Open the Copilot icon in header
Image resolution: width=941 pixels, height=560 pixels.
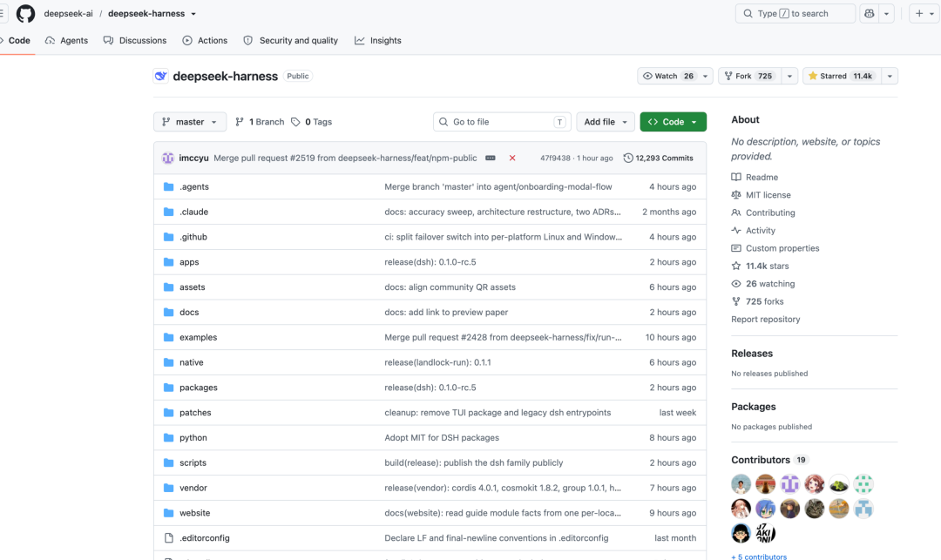click(869, 13)
